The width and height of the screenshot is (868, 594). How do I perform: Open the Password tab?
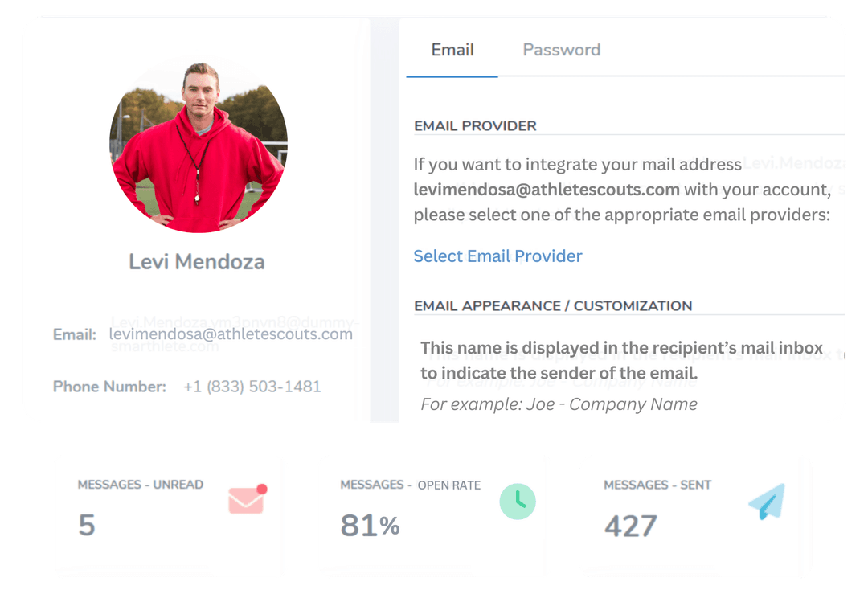(561, 50)
